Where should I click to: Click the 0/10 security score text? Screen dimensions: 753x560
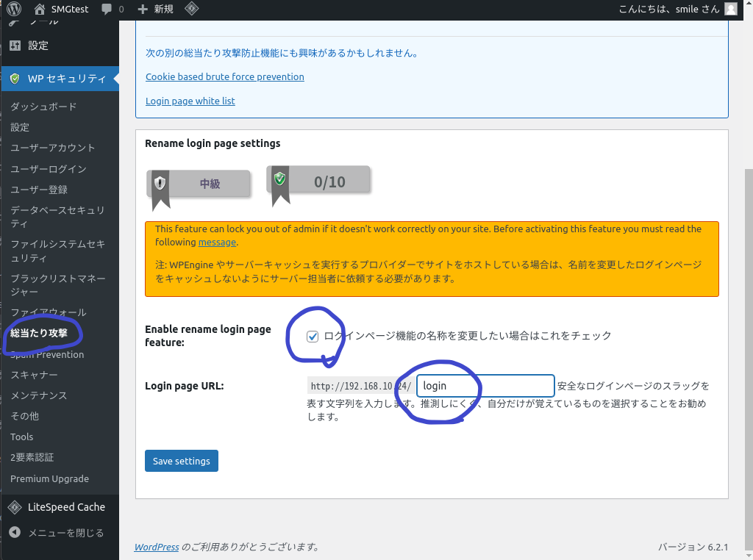point(330,182)
